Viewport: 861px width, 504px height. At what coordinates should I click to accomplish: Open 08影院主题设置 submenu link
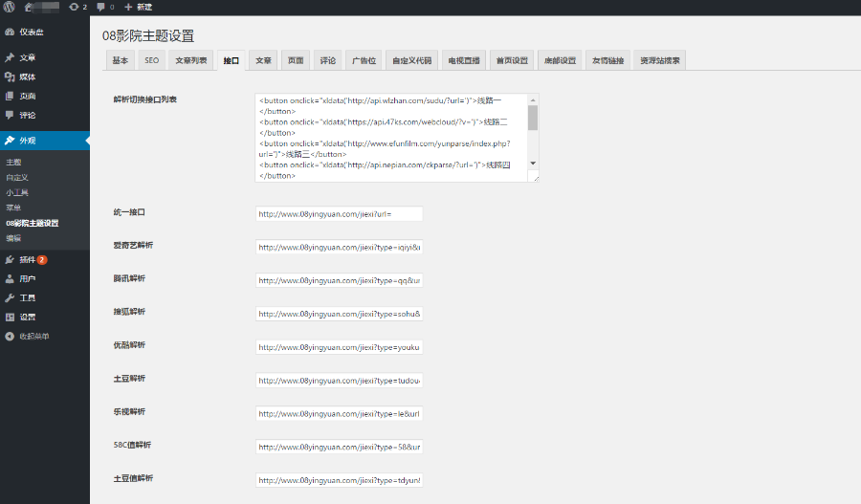33,223
